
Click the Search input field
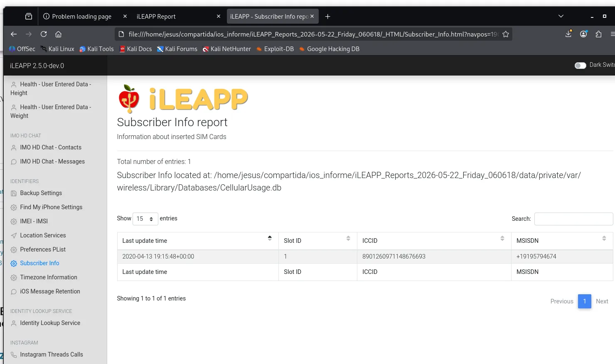click(x=573, y=219)
